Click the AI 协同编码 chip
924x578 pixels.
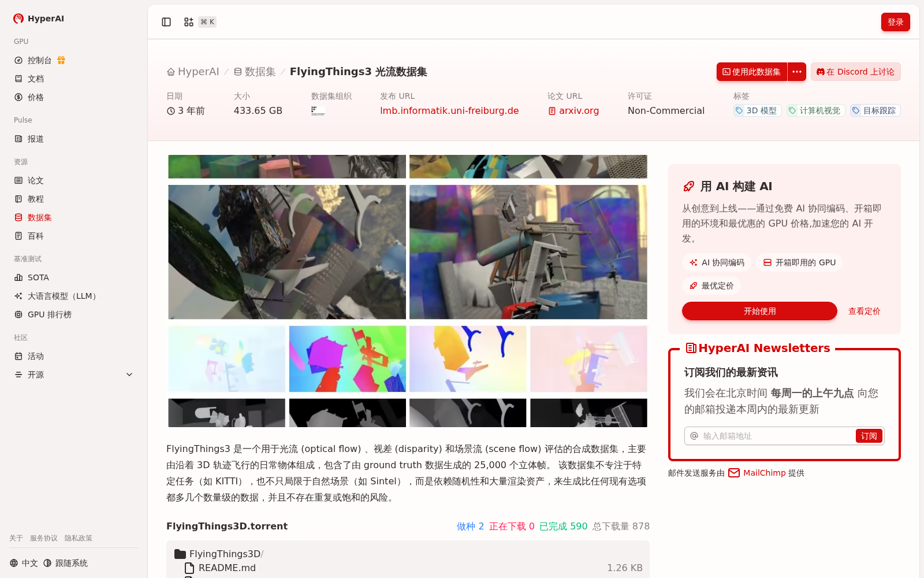coord(717,262)
